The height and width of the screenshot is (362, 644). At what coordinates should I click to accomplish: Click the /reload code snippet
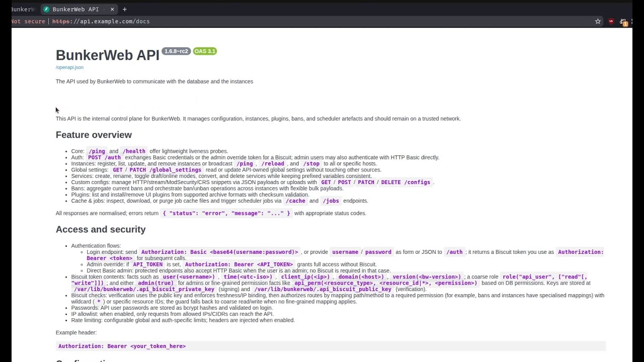[273, 164]
